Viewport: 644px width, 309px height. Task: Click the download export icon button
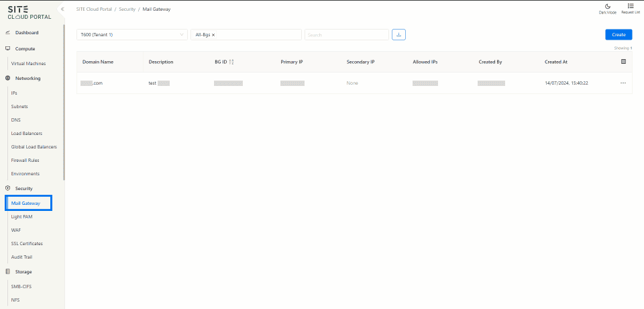(x=398, y=34)
